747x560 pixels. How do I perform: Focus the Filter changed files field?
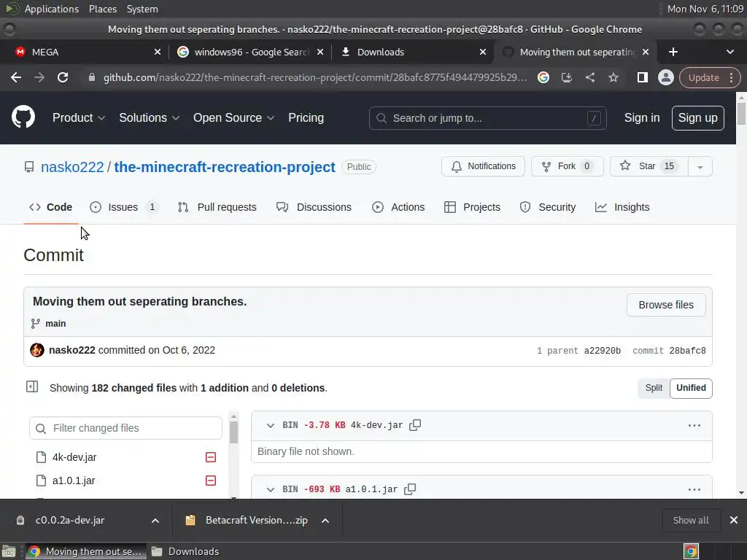[125, 428]
